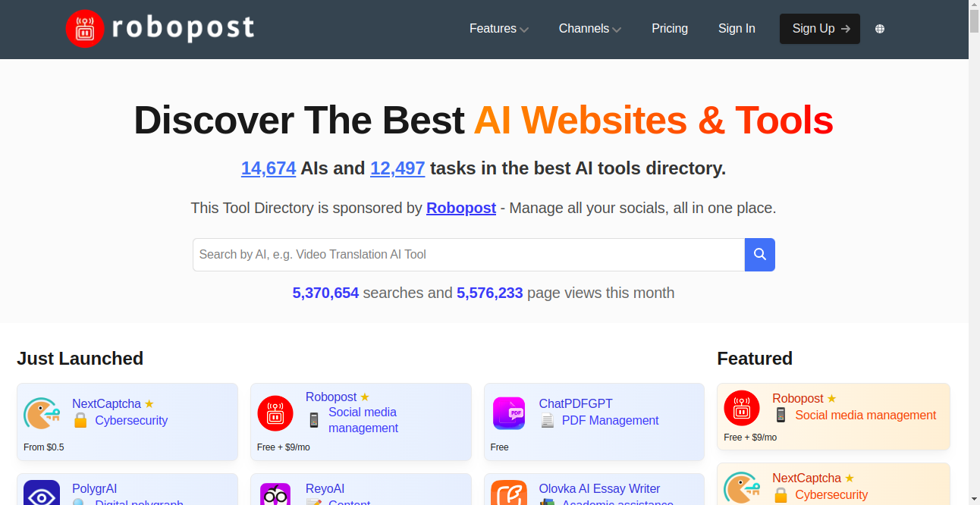Click the blue magnifier search button

[x=760, y=255]
